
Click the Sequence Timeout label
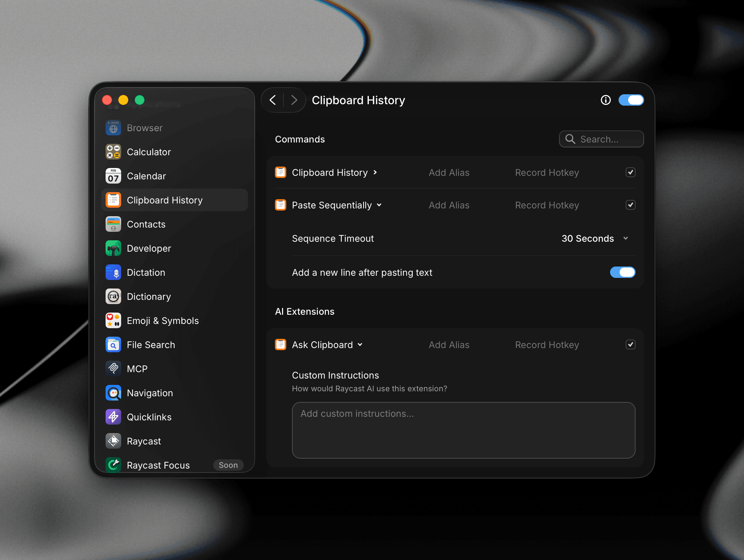(333, 239)
